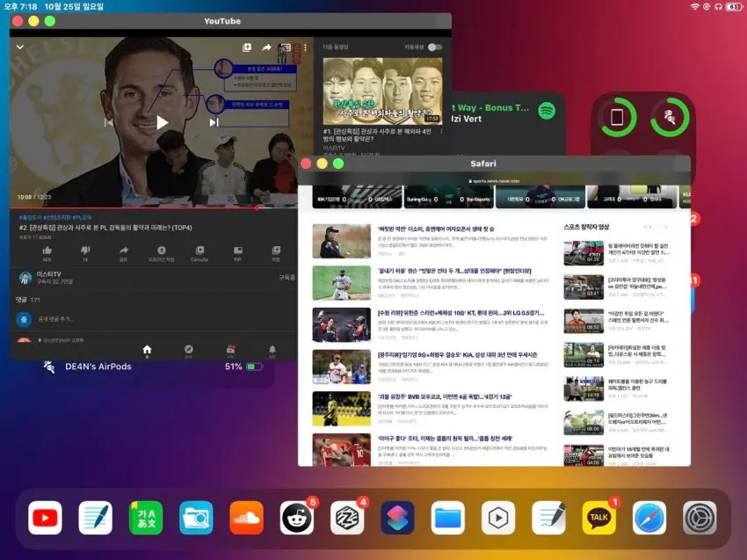Image resolution: width=747 pixels, height=560 pixels.
Task: Collapse the YouTube player with the down chevron
Action: (20, 47)
